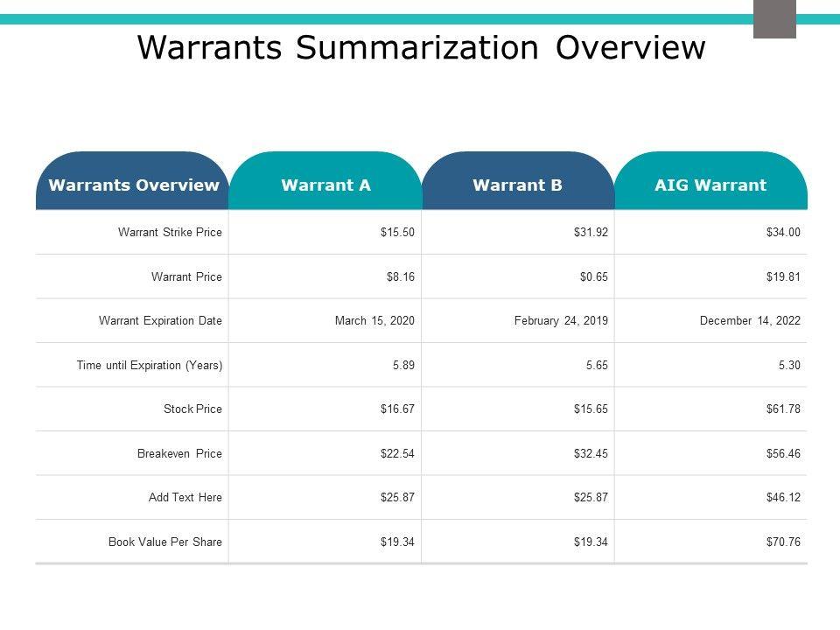Image resolution: width=840 pixels, height=630 pixels.
Task: Click the gray square in top-right corner
Action: 774,18
